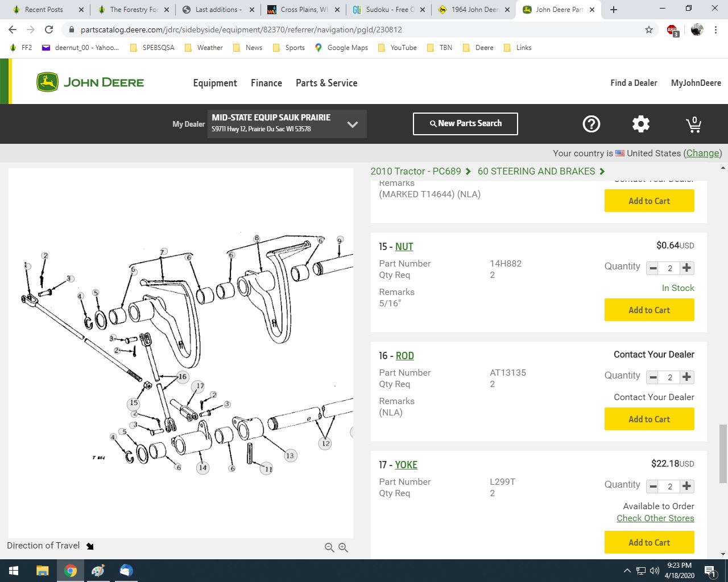This screenshot has width=728, height=582.
Task: Open Chrome three-dot menu
Action: [715, 30]
